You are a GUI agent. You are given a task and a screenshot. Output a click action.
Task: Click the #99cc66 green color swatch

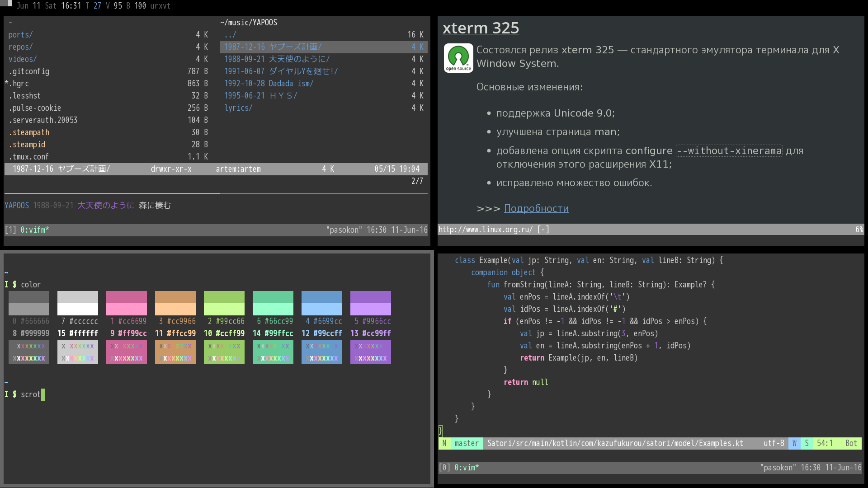click(x=224, y=303)
